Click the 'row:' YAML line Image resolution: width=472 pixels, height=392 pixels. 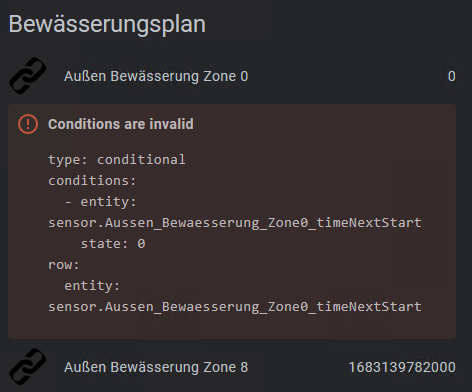click(64, 265)
